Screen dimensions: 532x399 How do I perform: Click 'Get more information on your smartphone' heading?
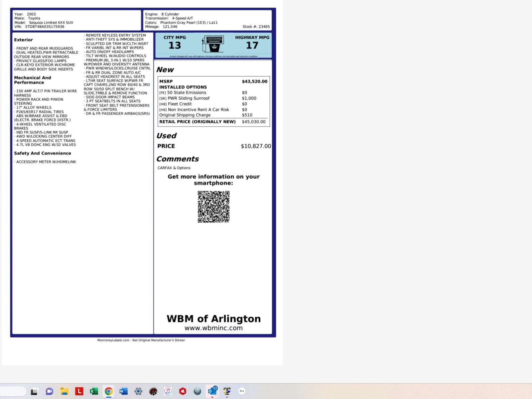(x=213, y=180)
